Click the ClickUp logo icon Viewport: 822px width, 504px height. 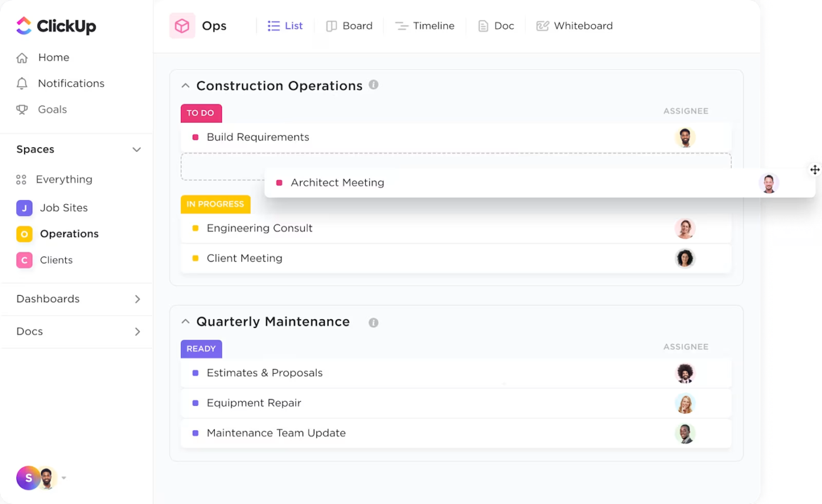pos(24,26)
